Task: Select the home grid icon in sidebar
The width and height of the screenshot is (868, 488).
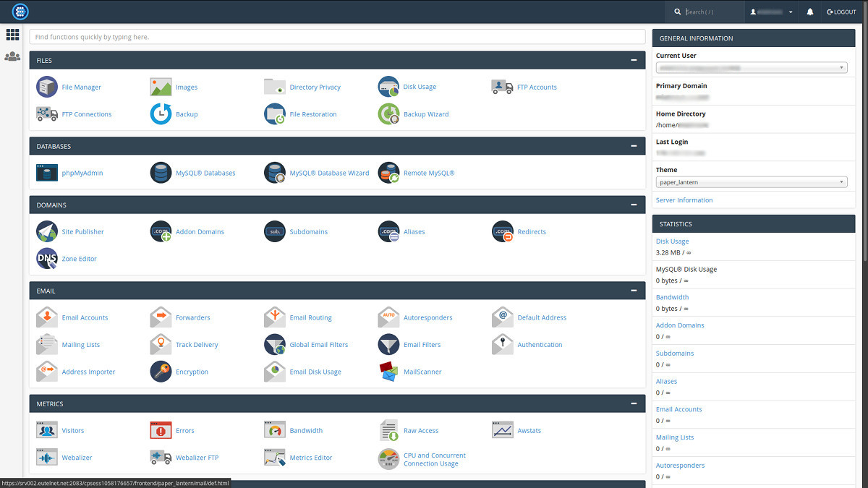Action: [x=12, y=35]
